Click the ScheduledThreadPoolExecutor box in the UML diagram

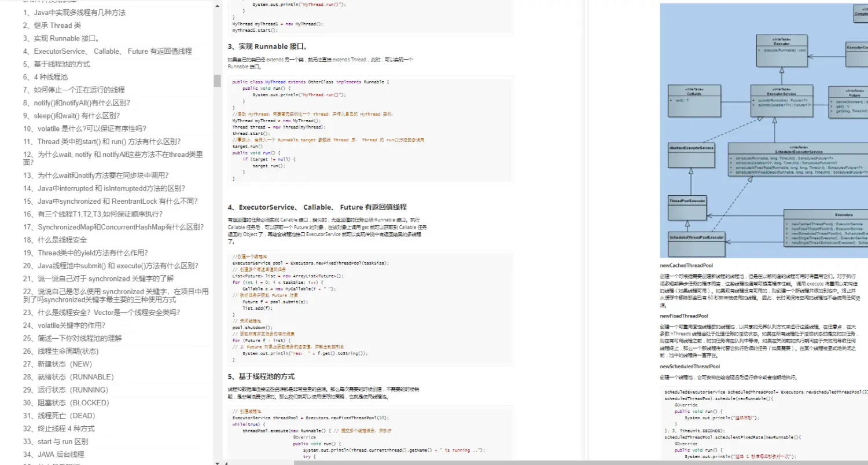pyautogui.click(x=697, y=244)
